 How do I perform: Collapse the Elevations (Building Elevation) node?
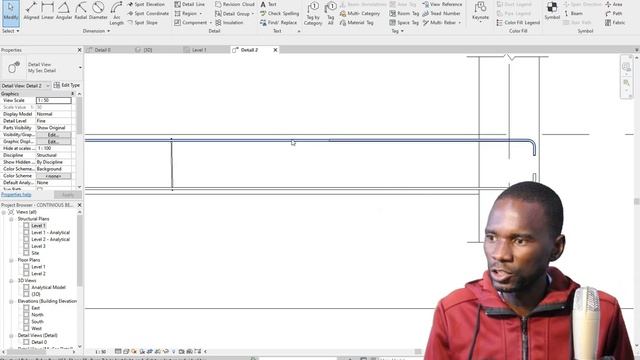click(11, 301)
